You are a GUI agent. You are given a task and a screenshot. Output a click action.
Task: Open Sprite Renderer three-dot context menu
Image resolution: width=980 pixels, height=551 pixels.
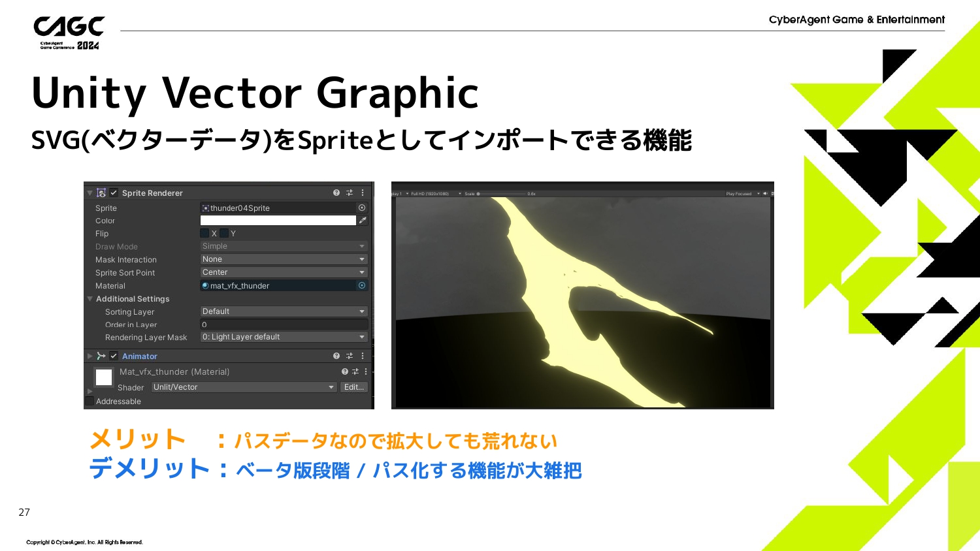363,193
